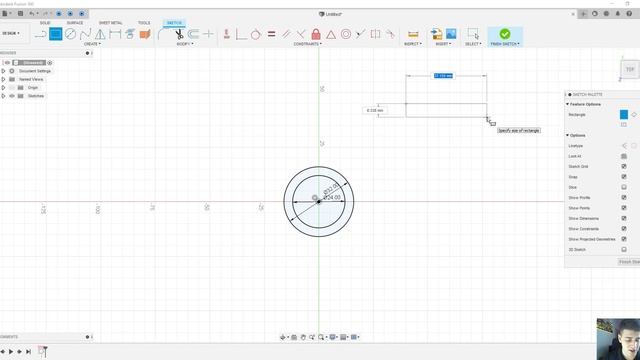Click the Insert derive icon

[x=436, y=34]
